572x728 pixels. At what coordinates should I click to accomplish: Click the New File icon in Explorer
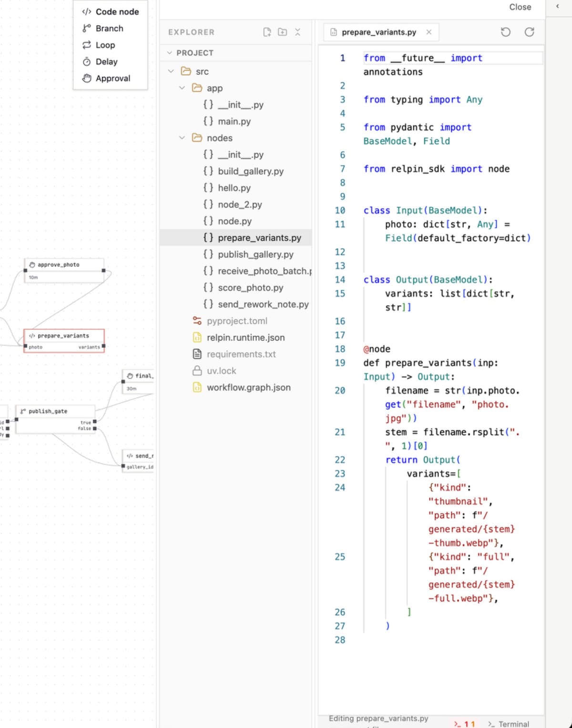(x=267, y=32)
